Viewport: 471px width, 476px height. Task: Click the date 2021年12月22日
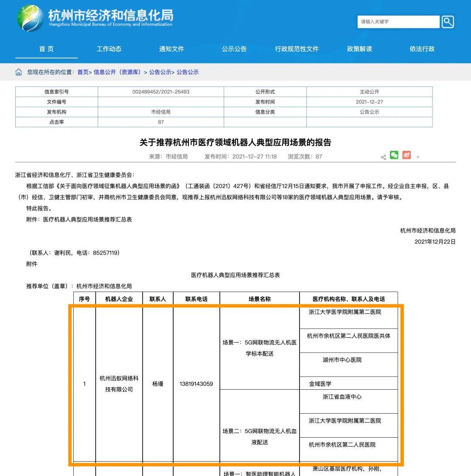coord(435,241)
